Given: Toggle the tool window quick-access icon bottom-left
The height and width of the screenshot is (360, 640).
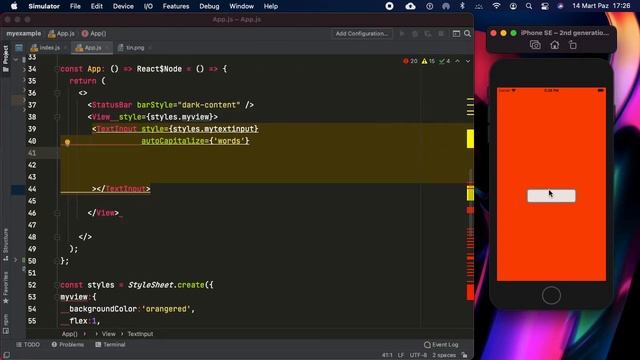Looking at the screenshot, I should pos(6,355).
